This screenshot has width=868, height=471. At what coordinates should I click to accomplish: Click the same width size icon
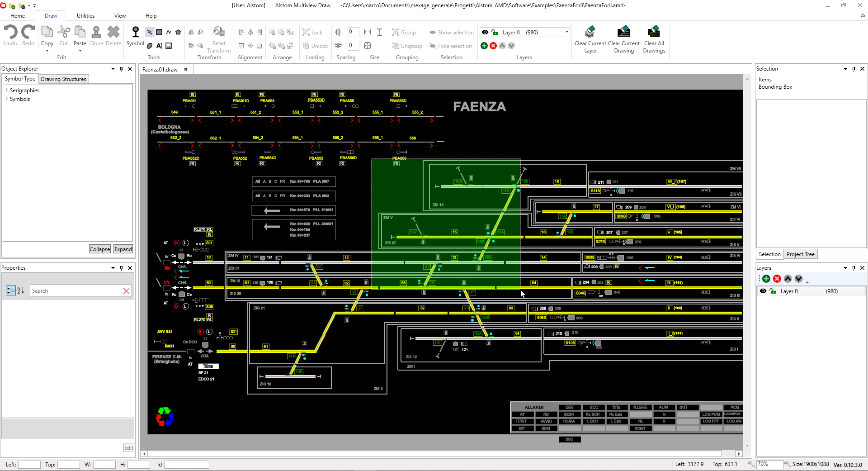click(368, 32)
